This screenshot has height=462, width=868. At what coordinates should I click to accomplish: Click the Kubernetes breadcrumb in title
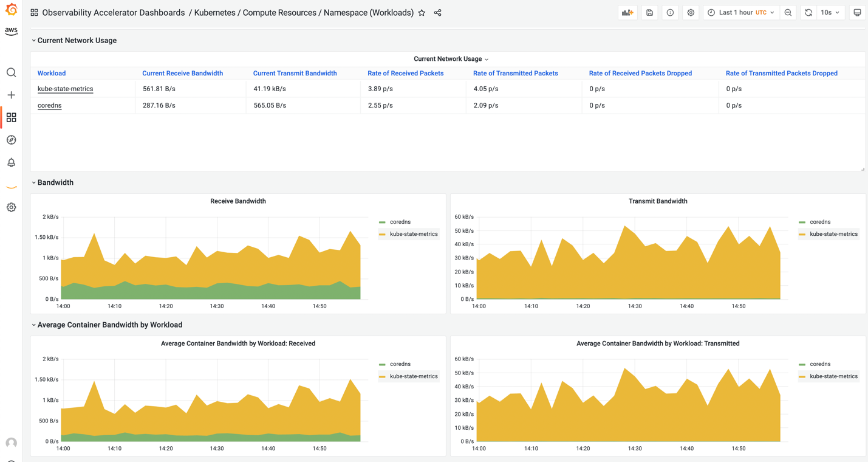coord(216,12)
